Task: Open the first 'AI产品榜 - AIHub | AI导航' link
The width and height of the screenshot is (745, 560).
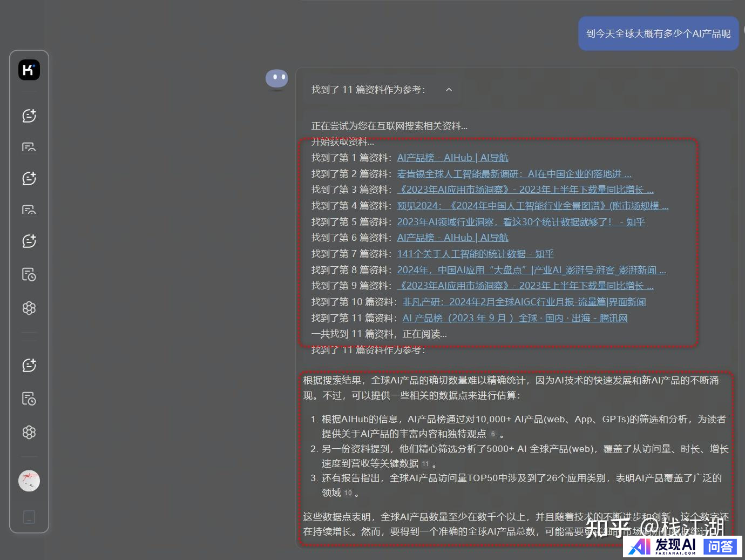Action: (452, 158)
